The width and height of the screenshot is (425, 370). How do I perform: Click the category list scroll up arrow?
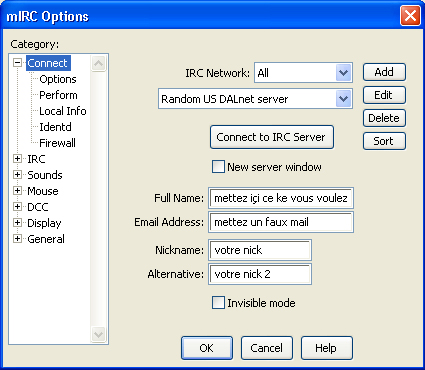point(99,63)
